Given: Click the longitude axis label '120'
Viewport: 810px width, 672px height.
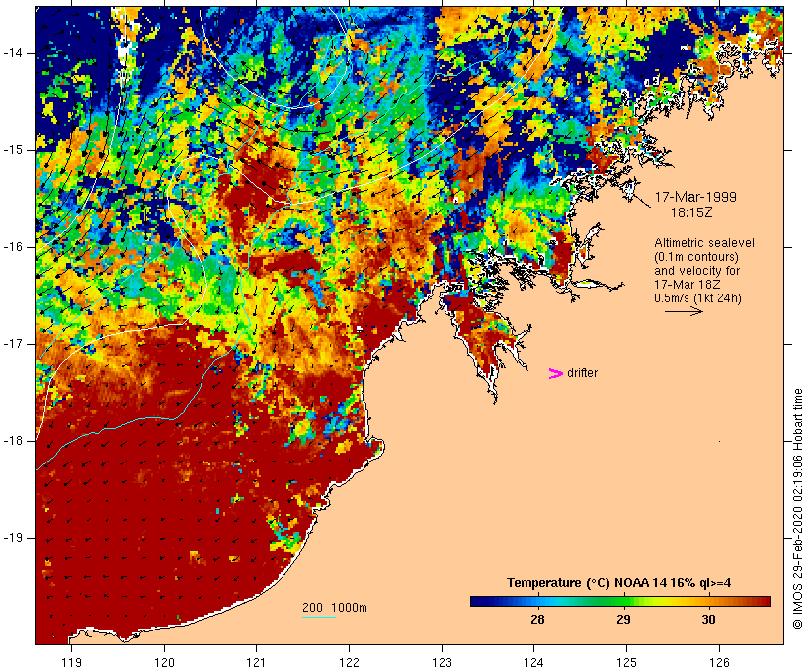Looking at the screenshot, I should (164, 662).
